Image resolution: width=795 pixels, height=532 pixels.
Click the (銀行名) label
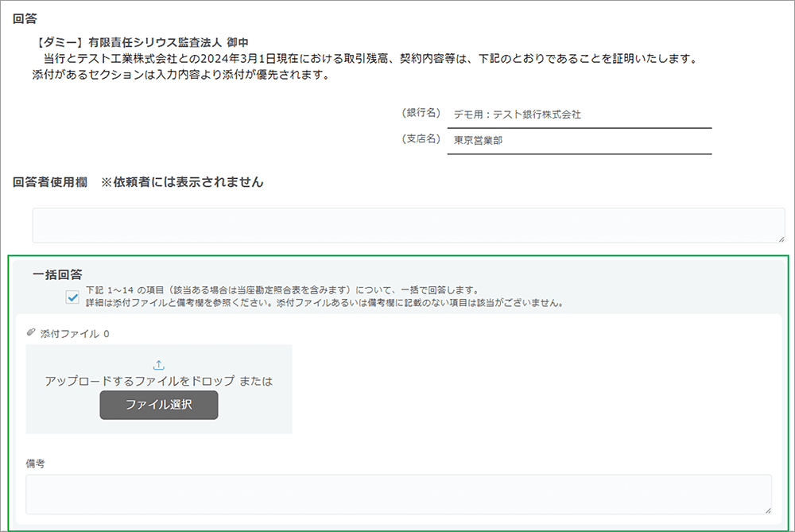(421, 114)
